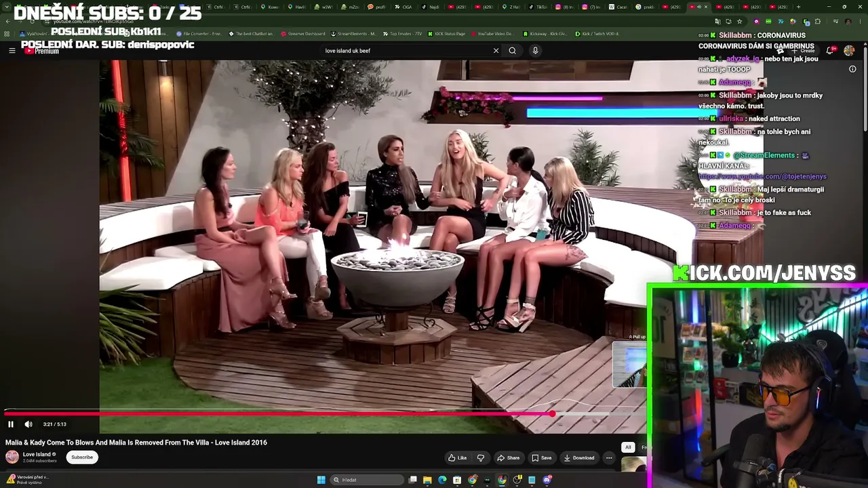Bookmark this page with star icon
Image resolution: width=868 pixels, height=488 pixels.
[x=739, y=21]
